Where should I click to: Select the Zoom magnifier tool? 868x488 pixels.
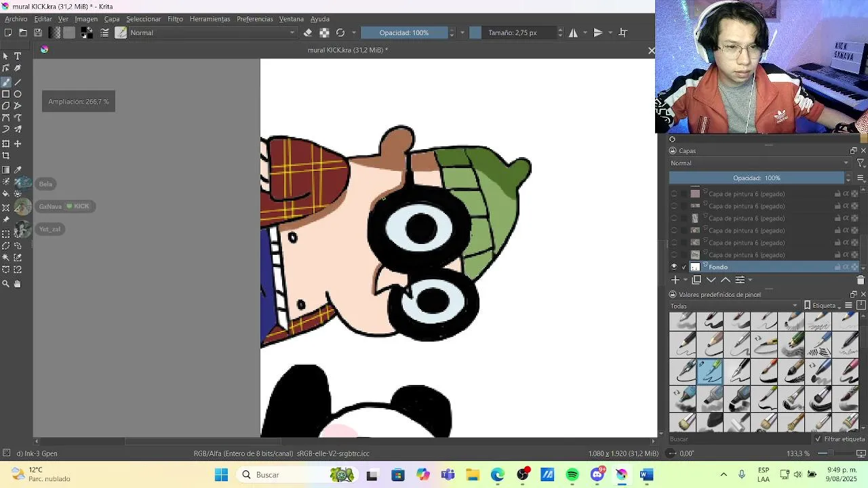coord(6,284)
